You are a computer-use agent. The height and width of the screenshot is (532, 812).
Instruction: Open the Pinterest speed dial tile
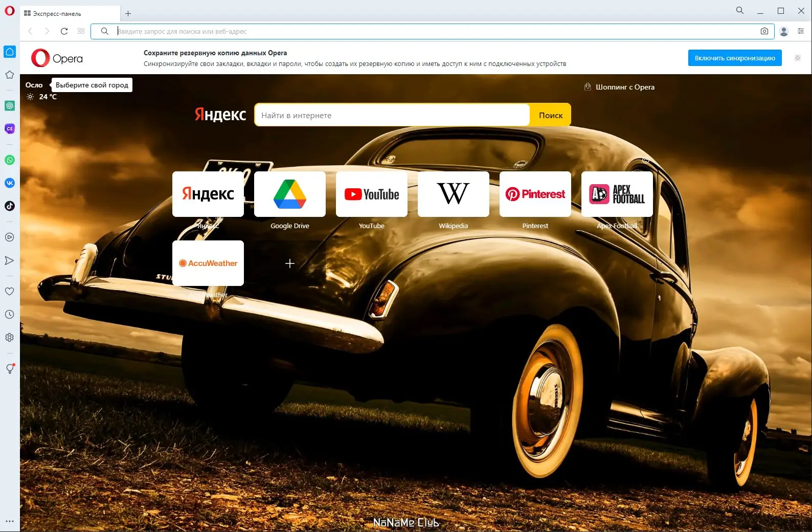(535, 194)
